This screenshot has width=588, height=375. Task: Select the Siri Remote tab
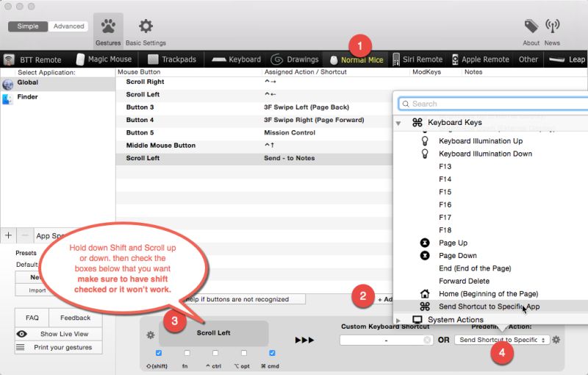417,60
